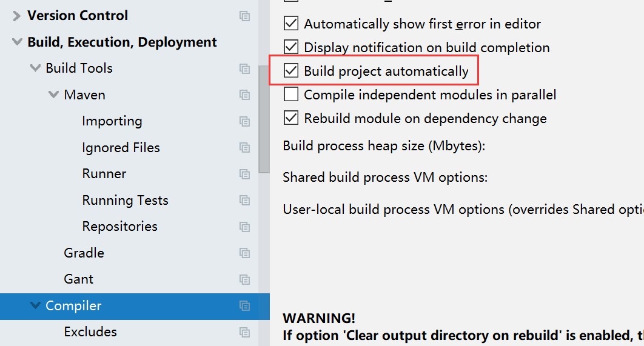Click project-level icon next to Ignored Files
The height and width of the screenshot is (346, 644).
pos(244,148)
